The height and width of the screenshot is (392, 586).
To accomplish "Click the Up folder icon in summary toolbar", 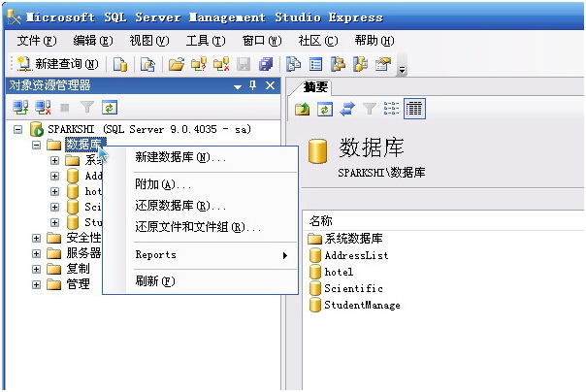I will pyautogui.click(x=304, y=109).
